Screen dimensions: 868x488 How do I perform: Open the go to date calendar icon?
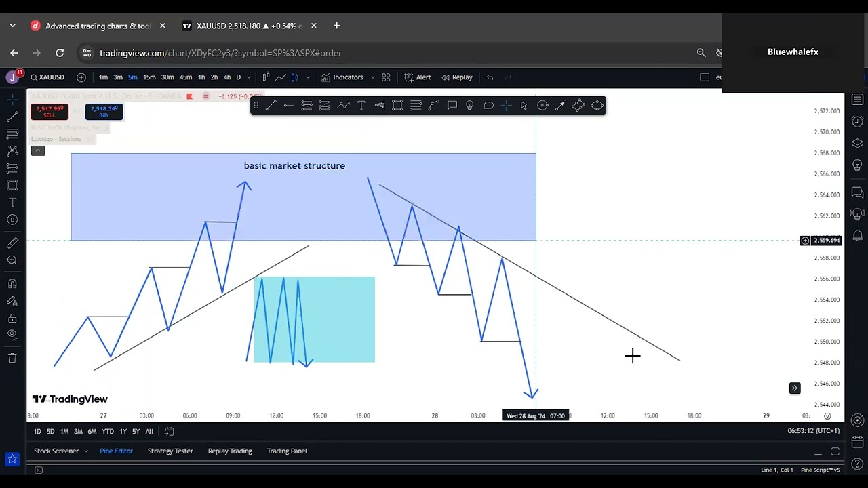(x=169, y=431)
